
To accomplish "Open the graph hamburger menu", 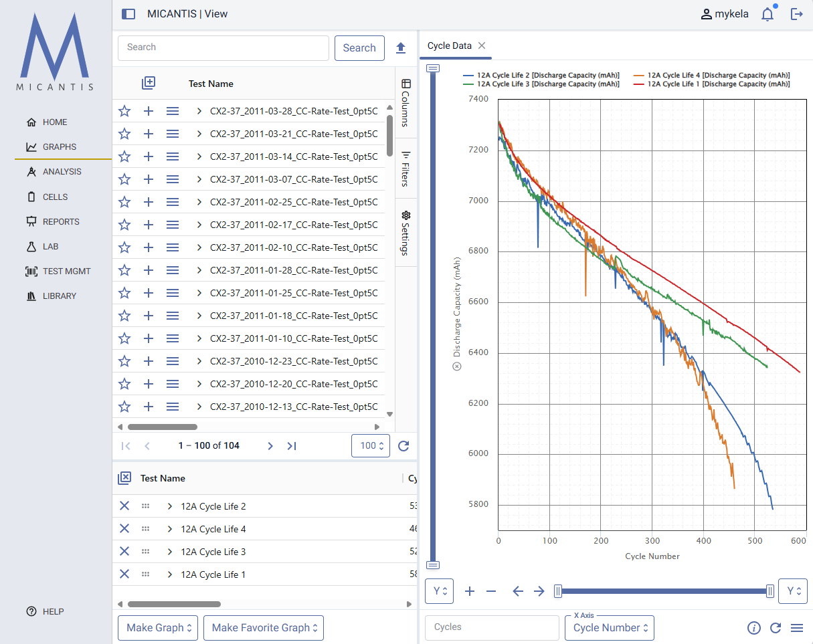I will click(x=797, y=628).
